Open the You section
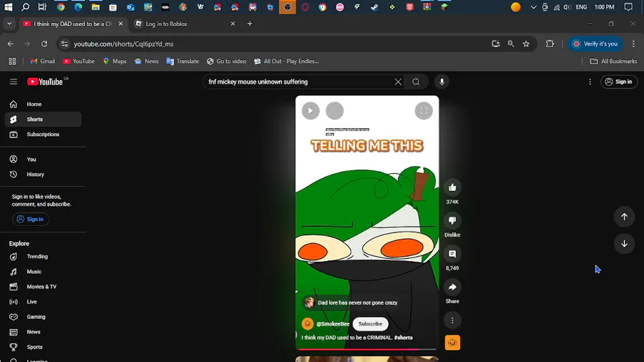The height and width of the screenshot is (362, 644). click(43, 160)
